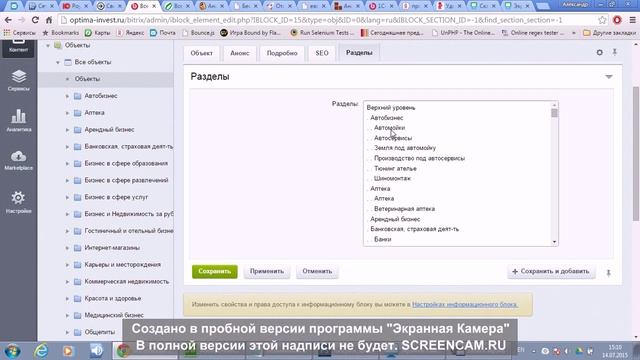
Task: Expand the Карьеры и месторождения node
Action: 67,264
